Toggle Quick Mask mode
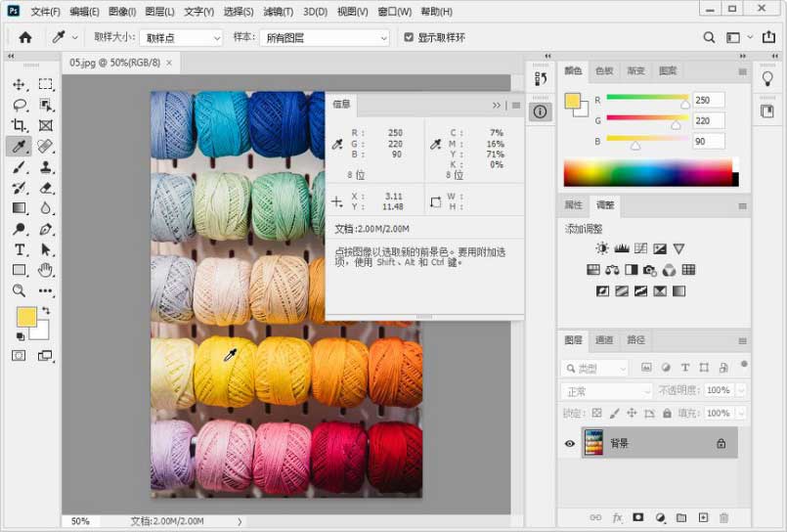787x532 pixels. pos(19,355)
